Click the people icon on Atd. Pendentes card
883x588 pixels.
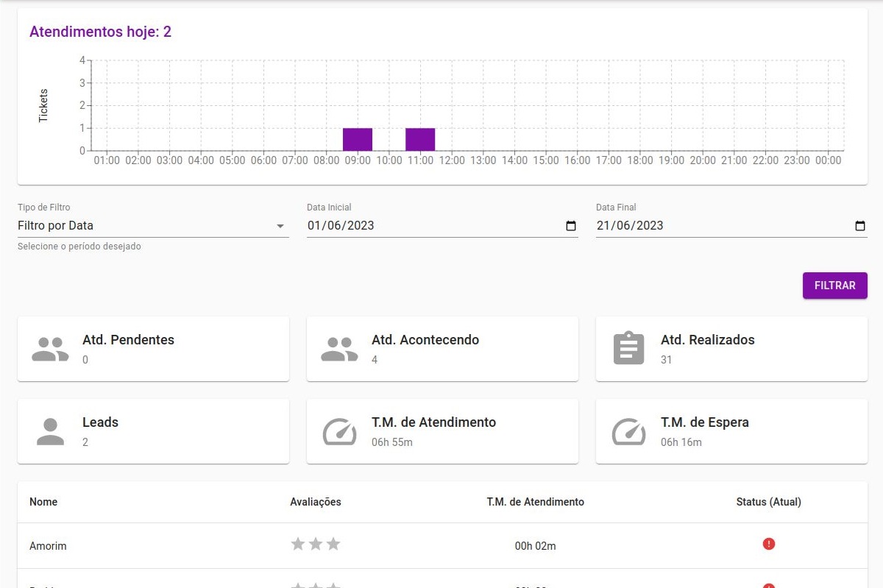pyautogui.click(x=49, y=349)
